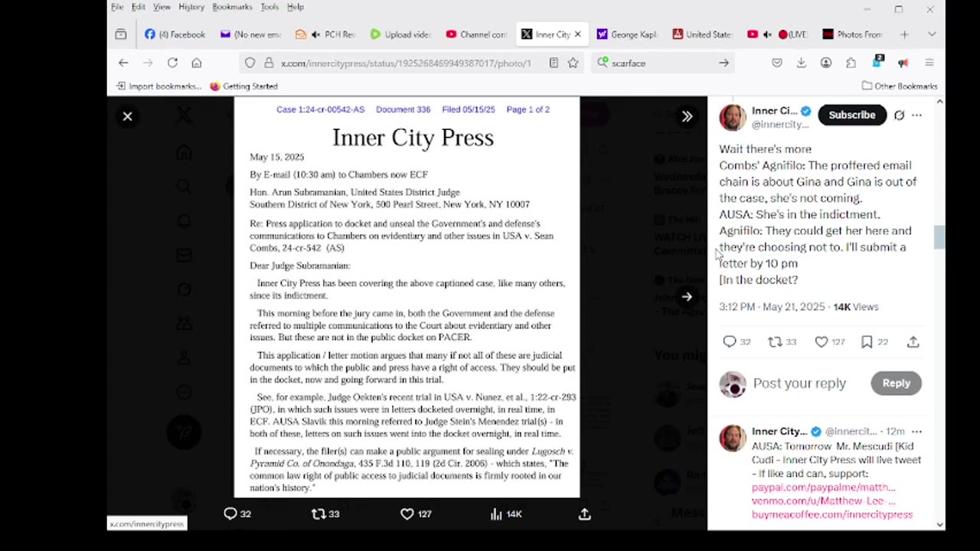Go back to previous page
The image size is (980, 551).
point(123,63)
